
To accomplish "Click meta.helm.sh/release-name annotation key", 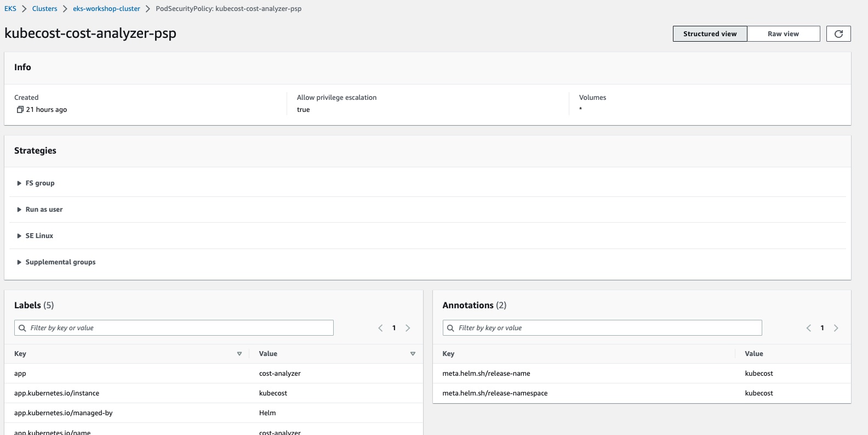I will coord(486,374).
